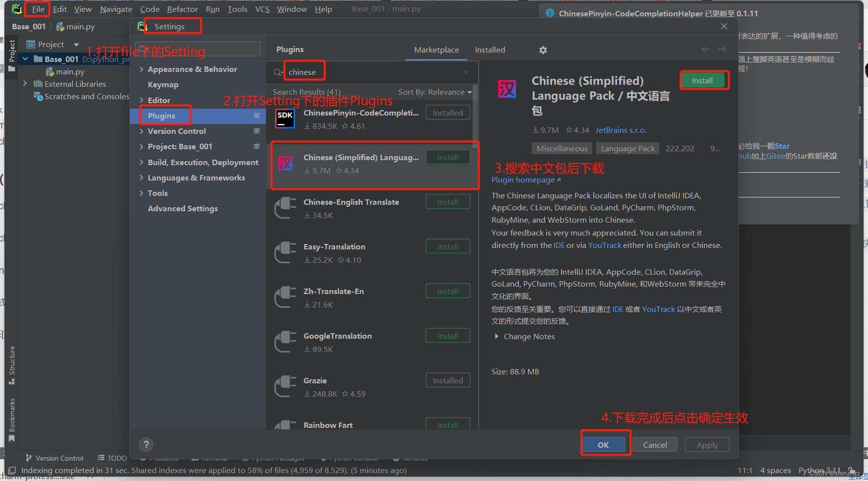Image resolution: width=868 pixels, height=481 pixels.
Task: Switch to the Marketplace tab
Action: [x=436, y=50]
